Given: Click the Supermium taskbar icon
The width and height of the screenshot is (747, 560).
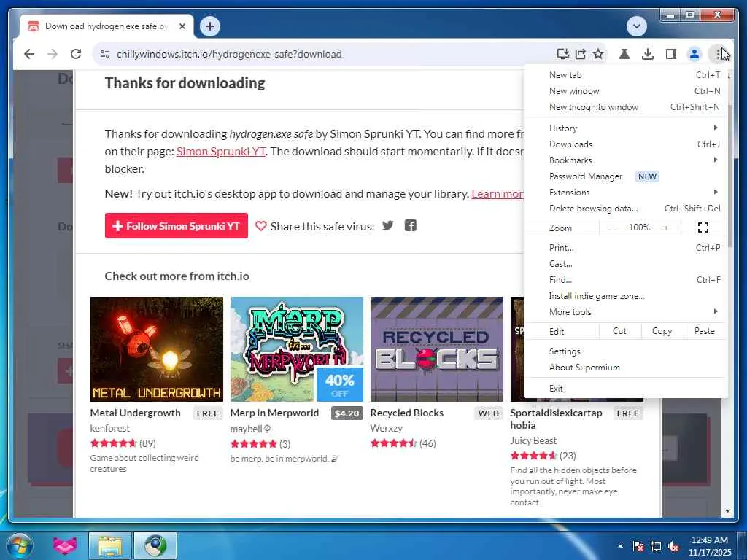Looking at the screenshot, I should pos(155,545).
